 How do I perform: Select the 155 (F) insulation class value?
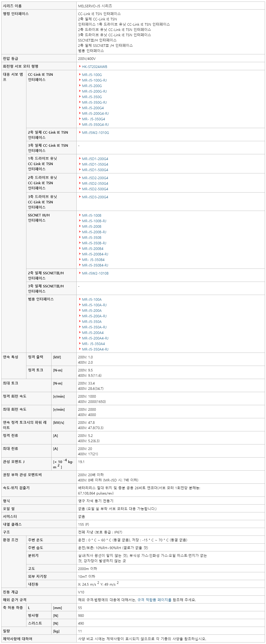tap(83, 524)
